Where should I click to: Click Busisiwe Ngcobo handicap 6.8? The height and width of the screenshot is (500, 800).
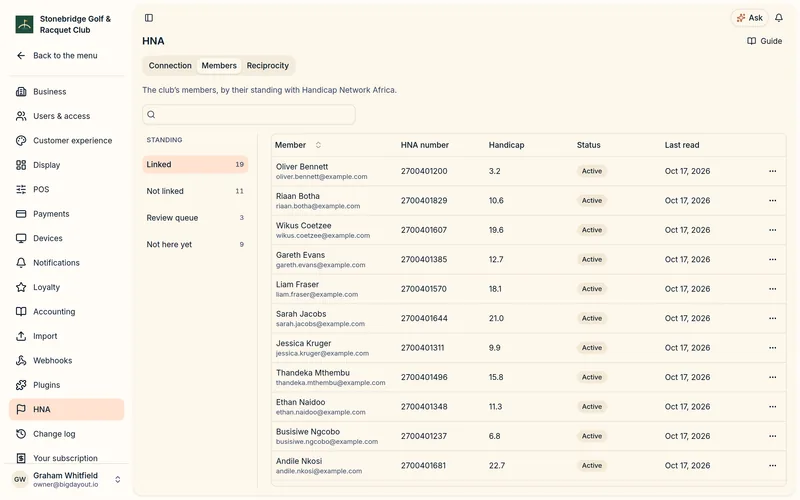click(494, 436)
